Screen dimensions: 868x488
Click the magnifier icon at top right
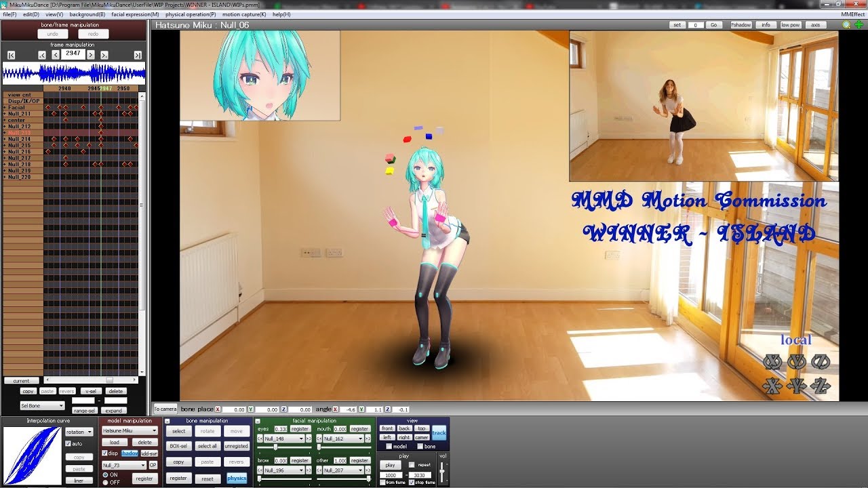click(846, 25)
